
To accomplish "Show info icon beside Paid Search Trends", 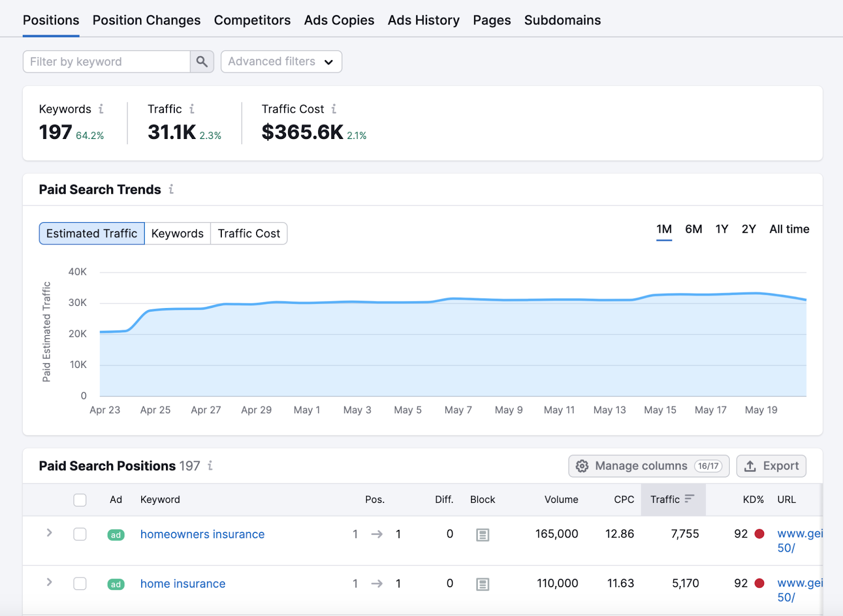I will click(171, 190).
